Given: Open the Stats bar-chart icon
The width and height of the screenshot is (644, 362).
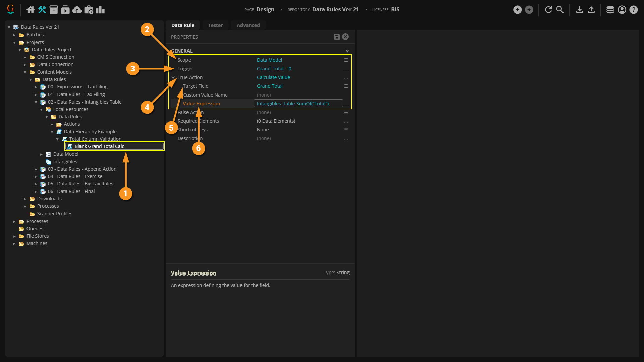Looking at the screenshot, I should 100,10.
